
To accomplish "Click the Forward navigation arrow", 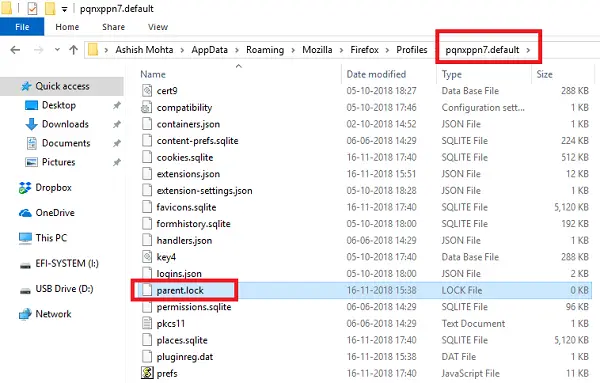I will point(38,50).
